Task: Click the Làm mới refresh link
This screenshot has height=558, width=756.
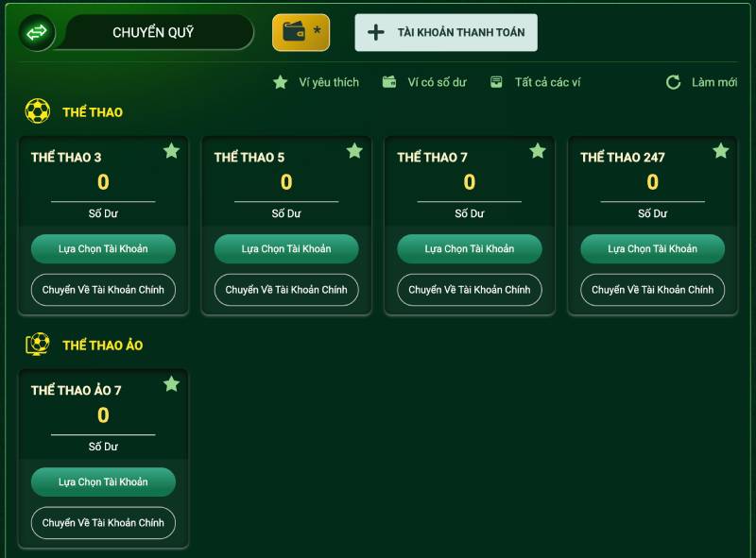Action: pyautogui.click(x=701, y=82)
